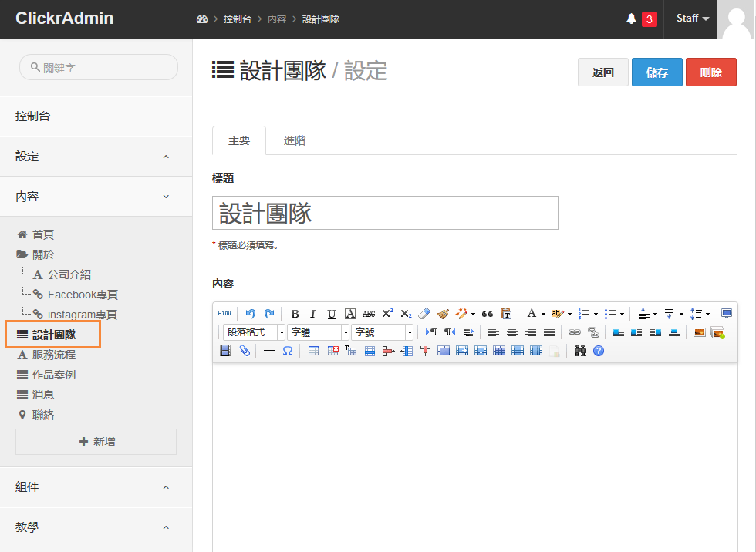756x552 pixels.
Task: Open 作品案例 in content tree
Action: click(x=53, y=375)
